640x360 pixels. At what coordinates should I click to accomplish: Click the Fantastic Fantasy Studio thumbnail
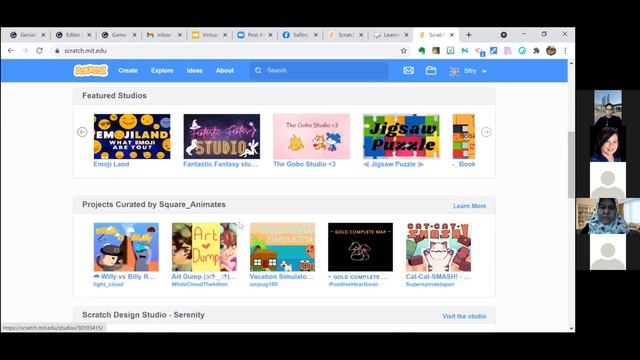coord(222,136)
